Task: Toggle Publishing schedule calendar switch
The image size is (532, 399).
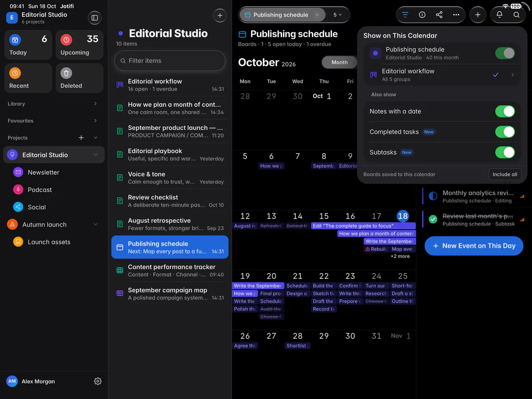Action: [505, 53]
